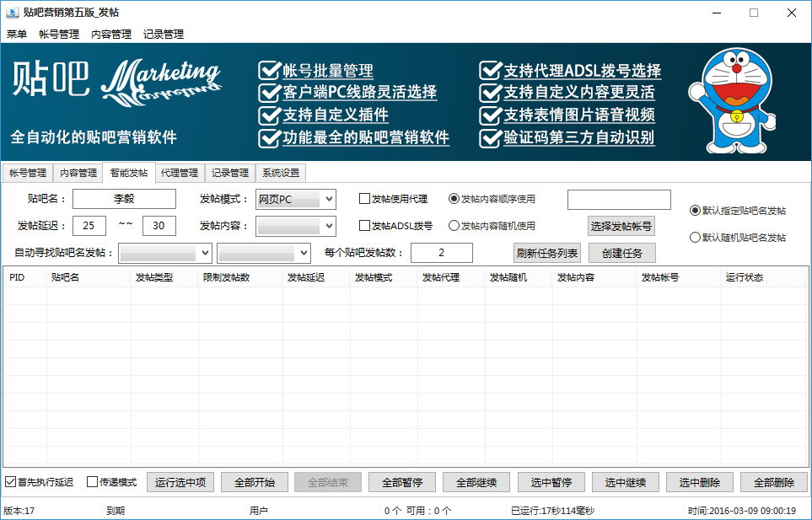Enable the 发帖使用代理 checkbox
The width and height of the screenshot is (812, 520).
tap(365, 200)
